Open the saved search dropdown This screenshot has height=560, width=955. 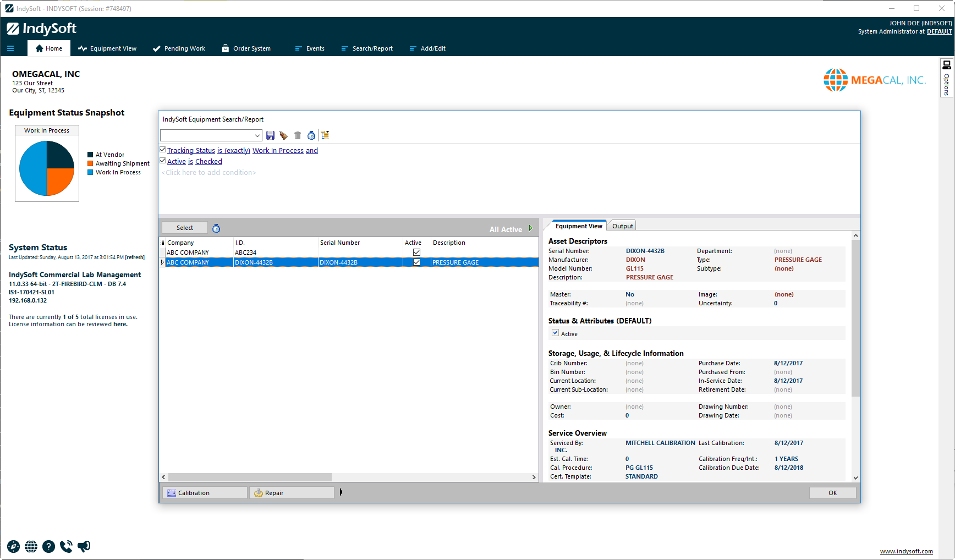pyautogui.click(x=257, y=135)
